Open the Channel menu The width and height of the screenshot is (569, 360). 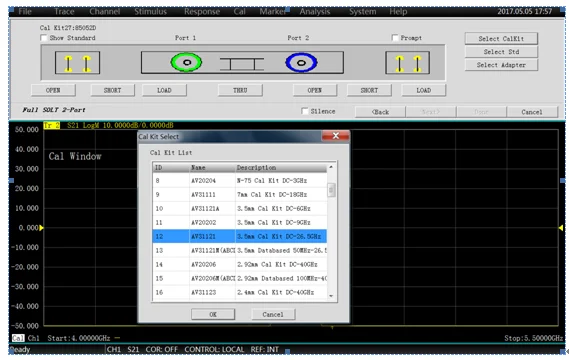(x=105, y=12)
